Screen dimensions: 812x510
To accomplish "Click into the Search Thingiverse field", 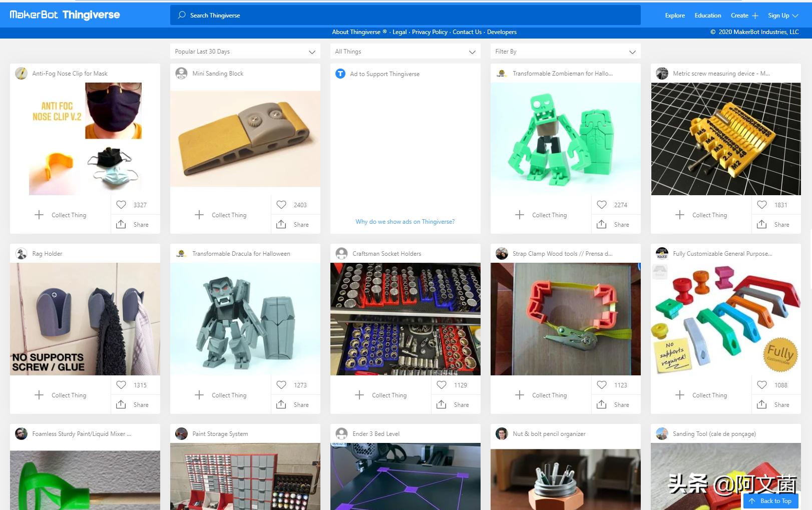I will [x=405, y=16].
